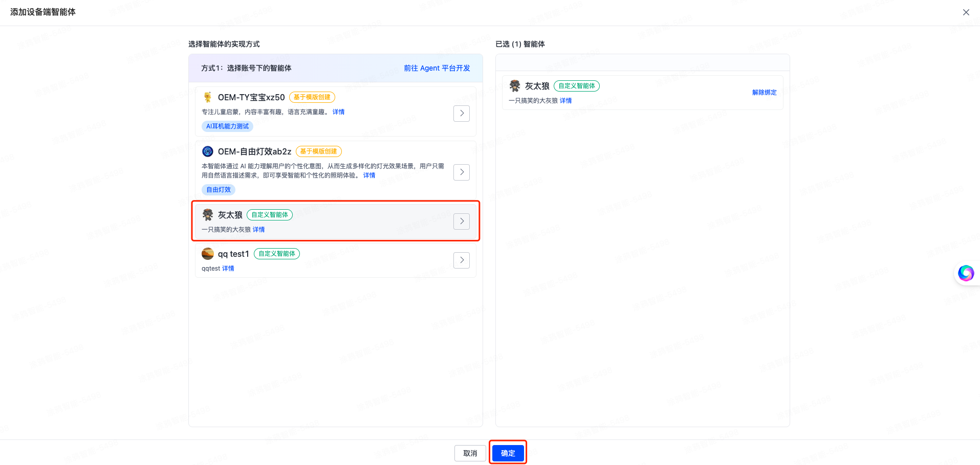This screenshot has height=465, width=980.
Task: Open 详情 for OEM-TY宝宝xz50
Action: point(338,112)
